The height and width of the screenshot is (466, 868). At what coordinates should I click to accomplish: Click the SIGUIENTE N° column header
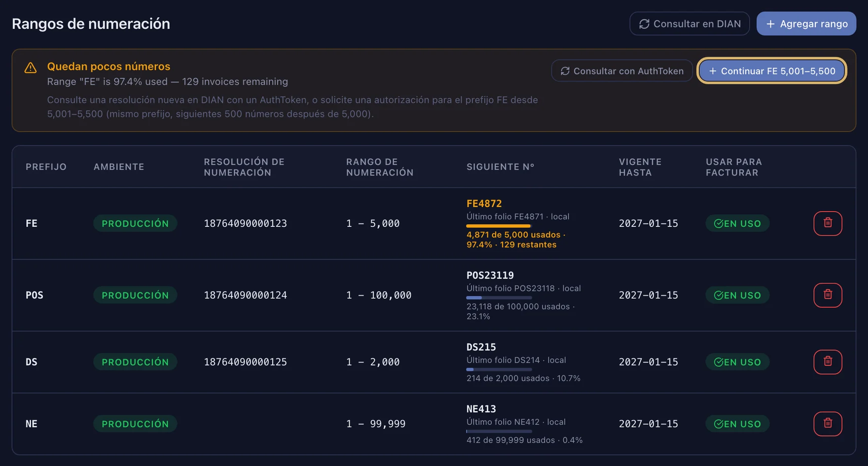(501, 167)
